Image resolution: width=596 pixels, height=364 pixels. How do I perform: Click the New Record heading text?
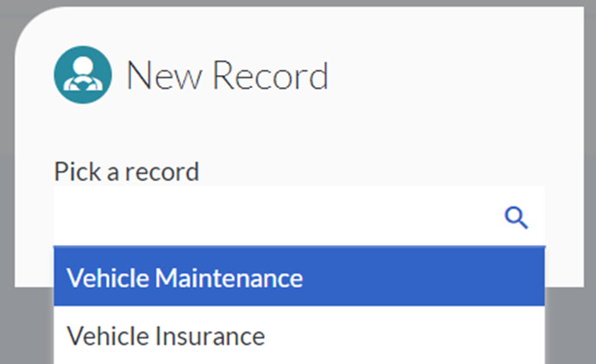coord(227,76)
